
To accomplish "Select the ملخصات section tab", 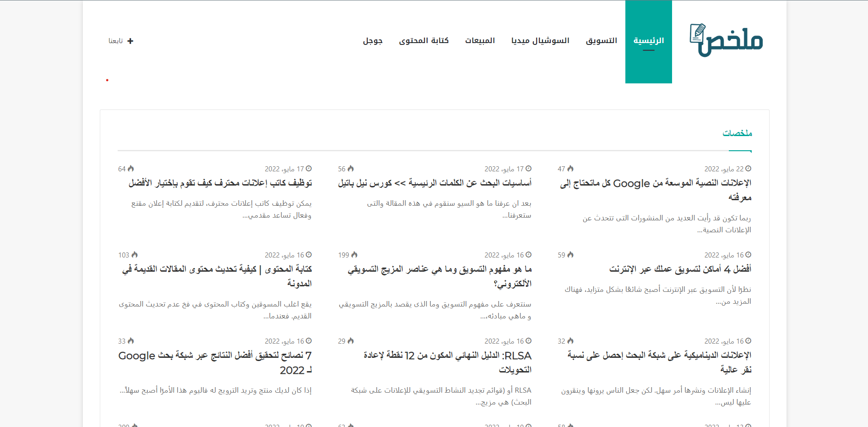I will 738,133.
